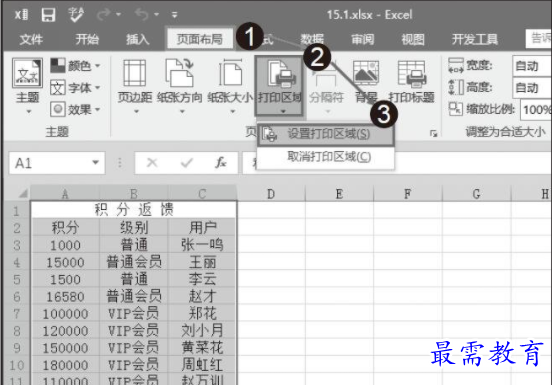Screen dimensions: 552x385
Task: Click the 级别 header cell
Action: click(x=134, y=228)
